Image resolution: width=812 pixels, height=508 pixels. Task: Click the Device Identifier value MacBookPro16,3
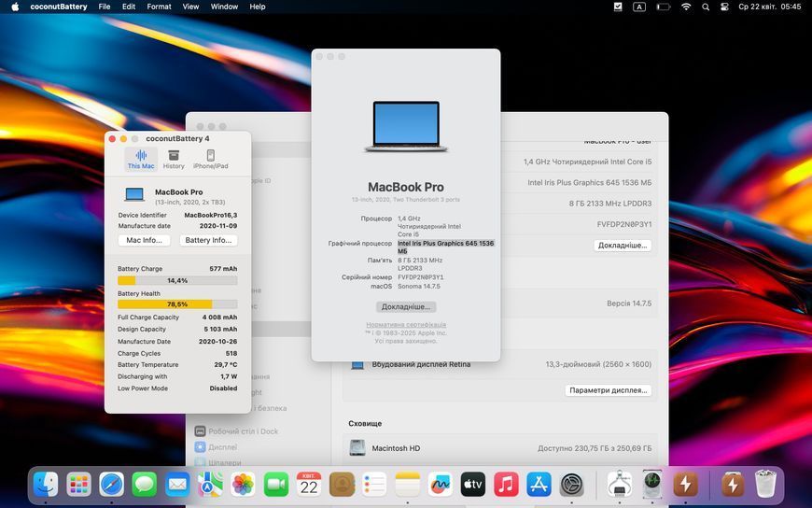(211, 215)
